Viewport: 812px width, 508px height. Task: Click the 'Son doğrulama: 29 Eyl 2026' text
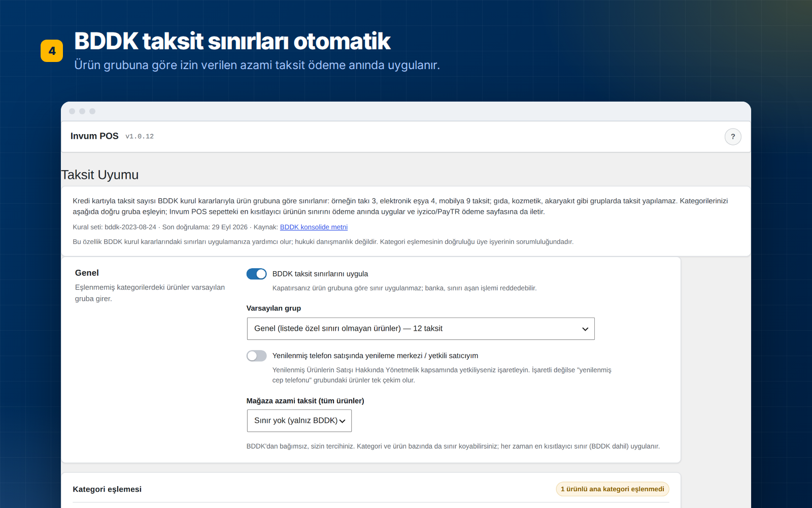[205, 227]
